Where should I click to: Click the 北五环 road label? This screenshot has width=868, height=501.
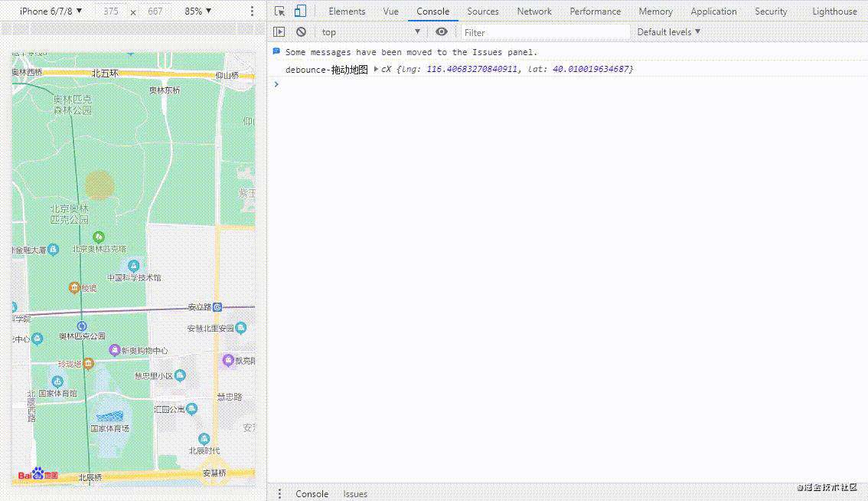105,73
